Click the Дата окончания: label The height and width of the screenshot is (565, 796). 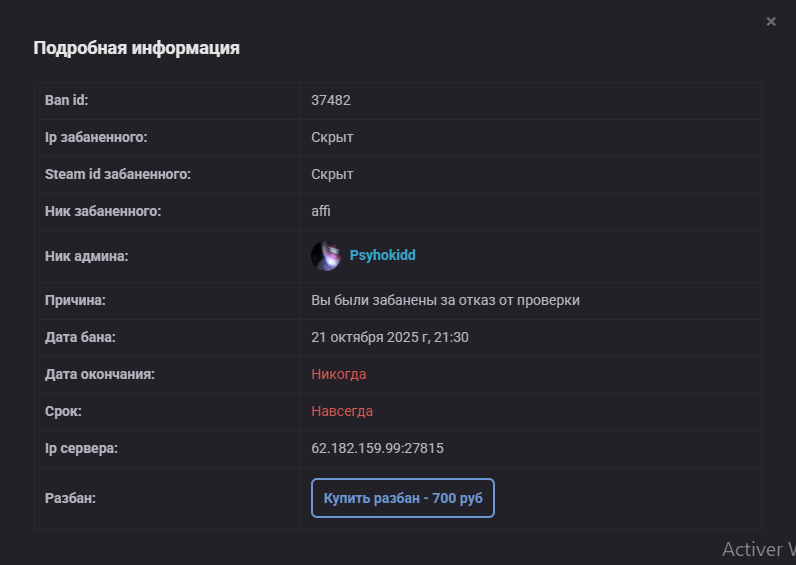coord(100,374)
